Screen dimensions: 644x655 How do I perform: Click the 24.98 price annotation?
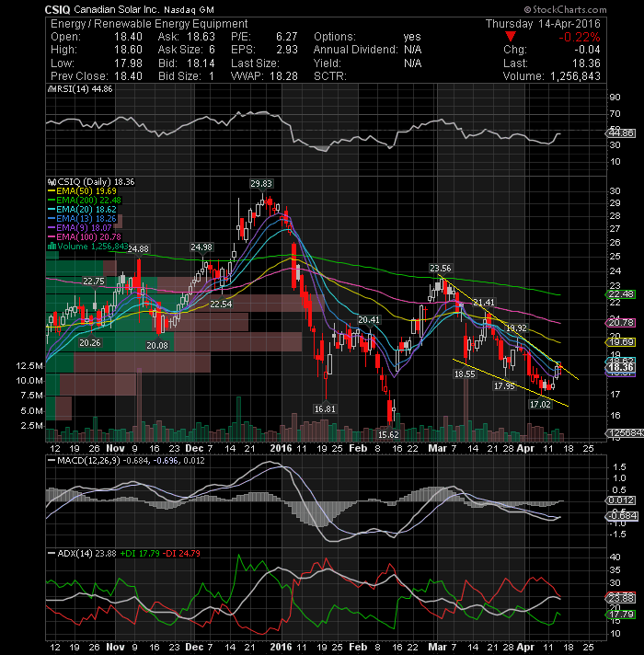click(201, 247)
